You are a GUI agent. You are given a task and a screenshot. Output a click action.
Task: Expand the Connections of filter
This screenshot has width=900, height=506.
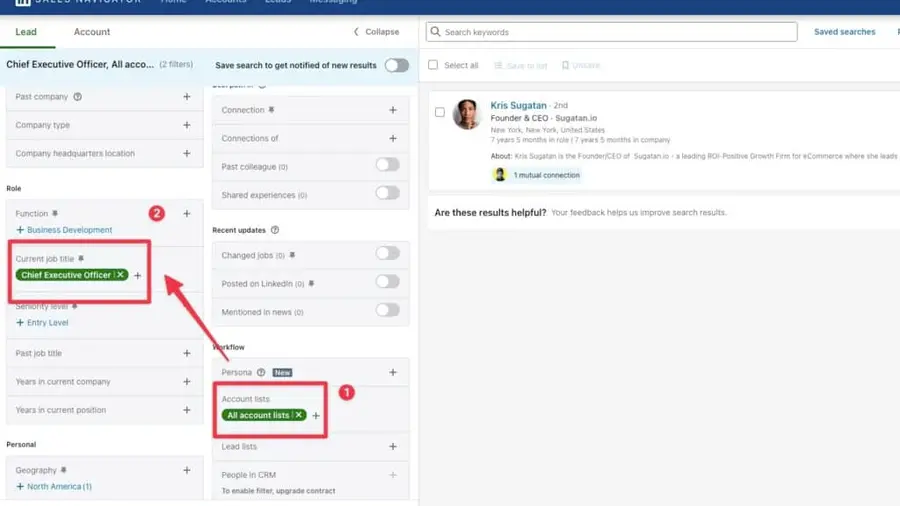click(x=393, y=138)
